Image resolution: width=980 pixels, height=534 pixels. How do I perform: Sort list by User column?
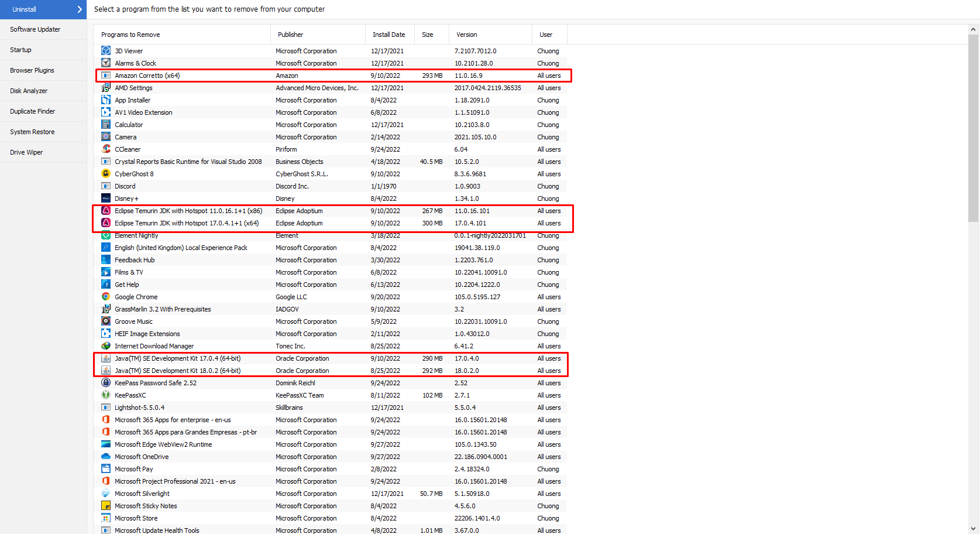549,35
